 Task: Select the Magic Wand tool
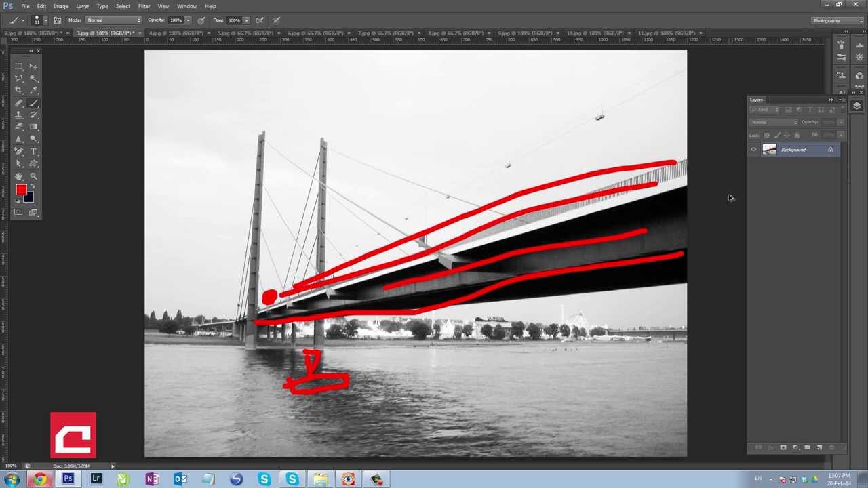pos(33,79)
